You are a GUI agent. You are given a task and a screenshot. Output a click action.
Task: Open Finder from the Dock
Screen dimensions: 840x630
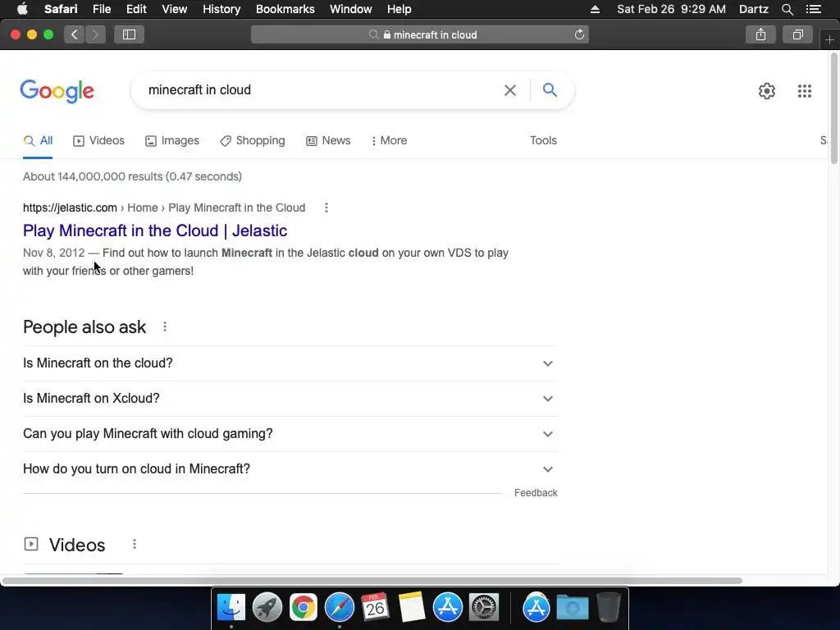pyautogui.click(x=231, y=607)
